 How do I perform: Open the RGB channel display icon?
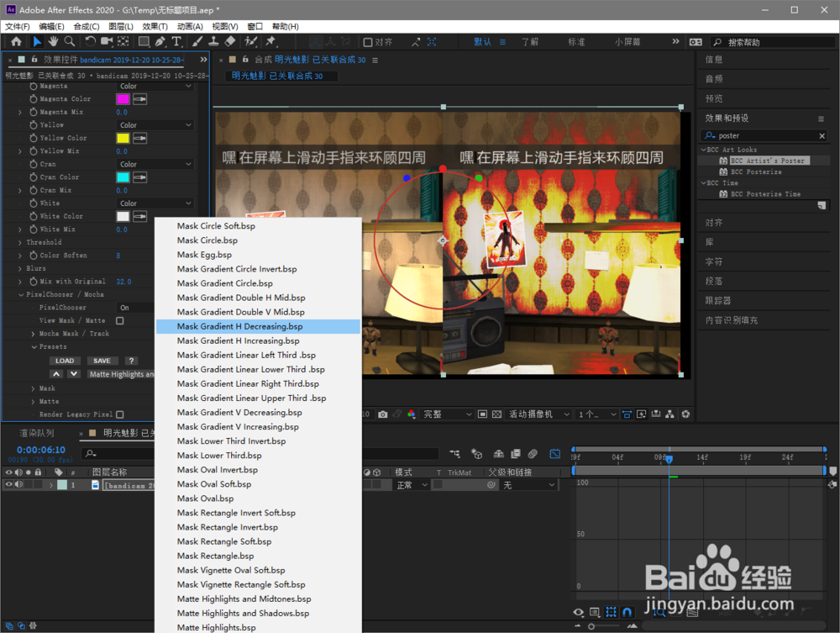point(412,414)
